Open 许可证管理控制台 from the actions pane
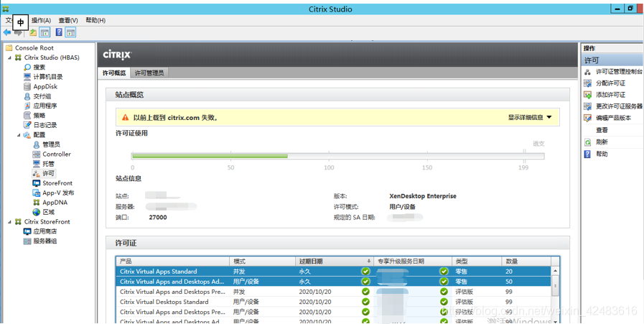The image size is (644, 324). (x=619, y=72)
